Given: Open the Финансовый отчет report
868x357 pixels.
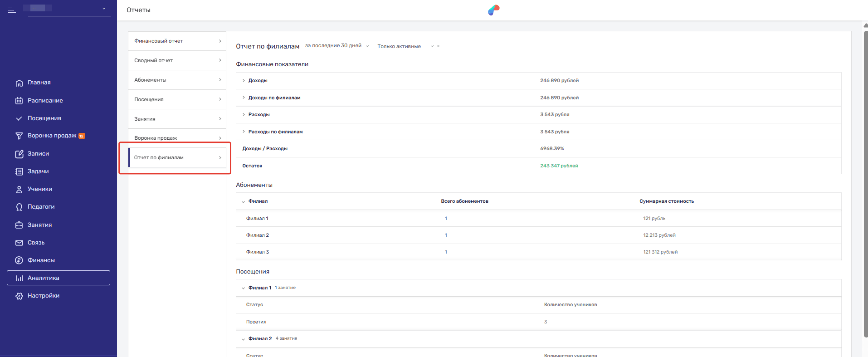Looking at the screenshot, I should pyautogui.click(x=177, y=41).
